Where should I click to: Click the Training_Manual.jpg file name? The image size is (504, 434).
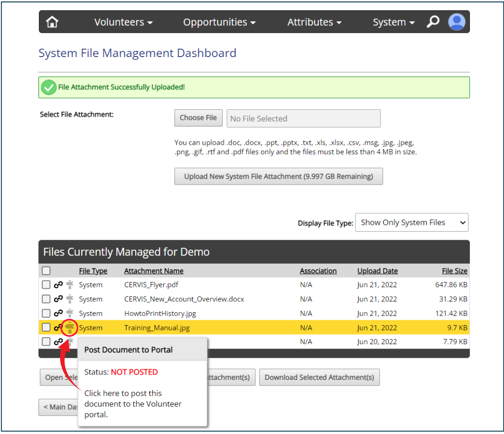click(x=157, y=328)
